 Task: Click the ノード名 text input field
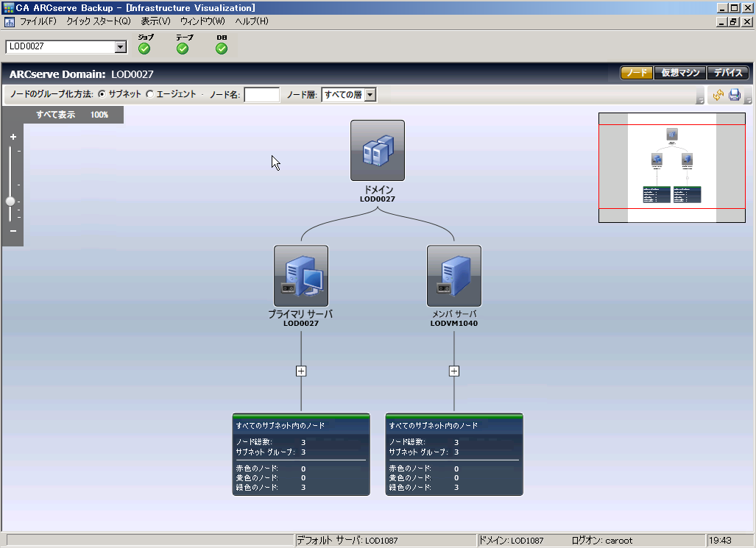[x=261, y=95]
